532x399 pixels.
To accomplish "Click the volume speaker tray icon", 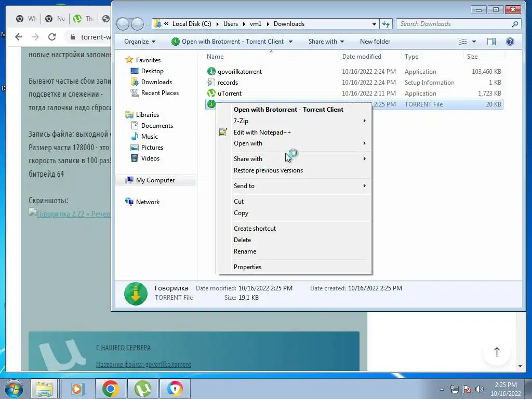I will 480,389.
